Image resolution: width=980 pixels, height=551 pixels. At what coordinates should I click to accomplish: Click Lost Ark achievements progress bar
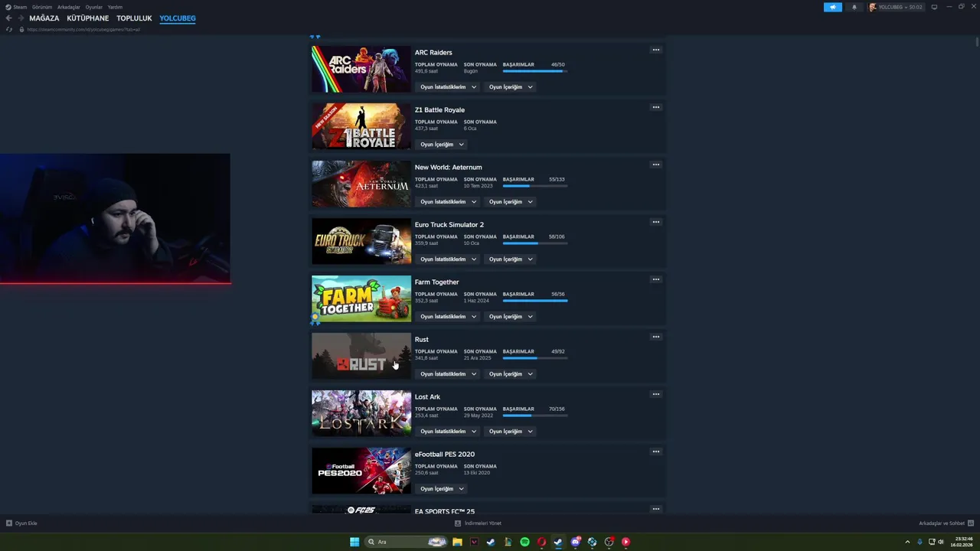click(x=535, y=416)
